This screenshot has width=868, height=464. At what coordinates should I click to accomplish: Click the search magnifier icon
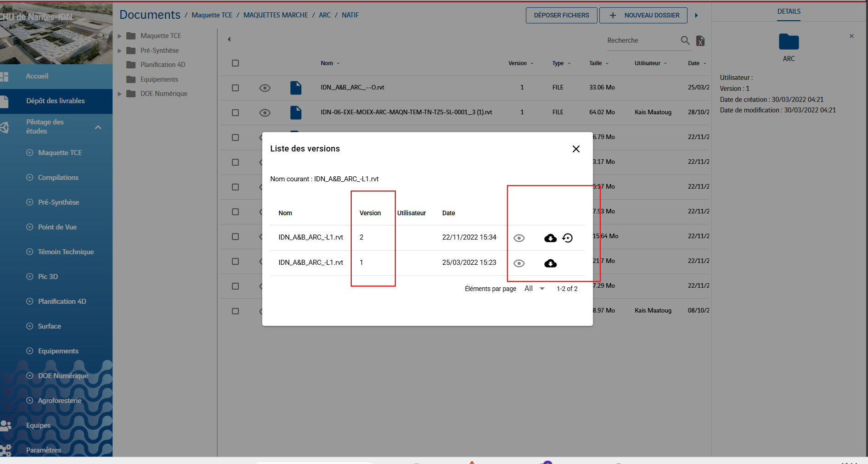pos(685,40)
